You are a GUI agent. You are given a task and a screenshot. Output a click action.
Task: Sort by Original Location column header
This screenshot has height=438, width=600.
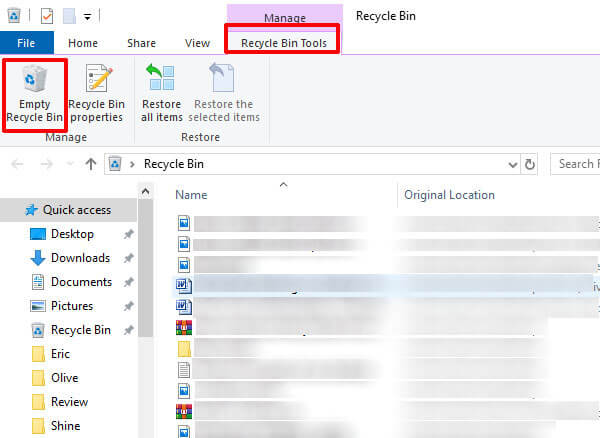click(449, 195)
